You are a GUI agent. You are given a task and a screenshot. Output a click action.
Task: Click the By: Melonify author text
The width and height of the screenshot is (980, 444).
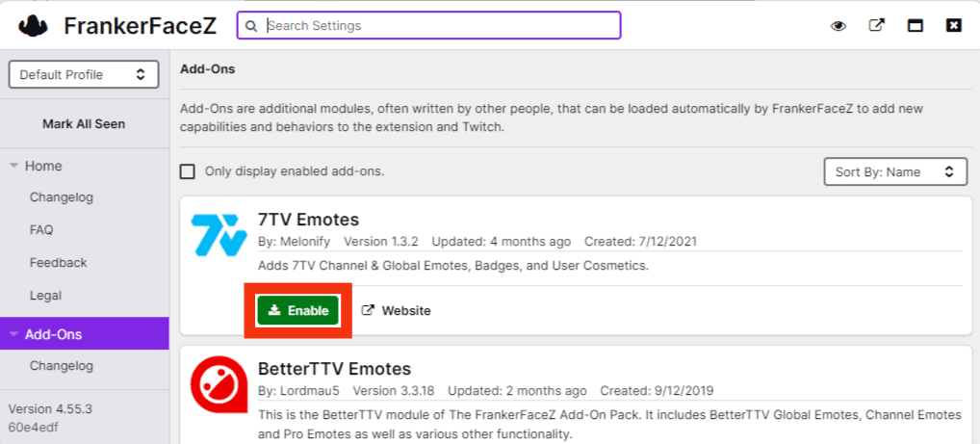tap(294, 242)
